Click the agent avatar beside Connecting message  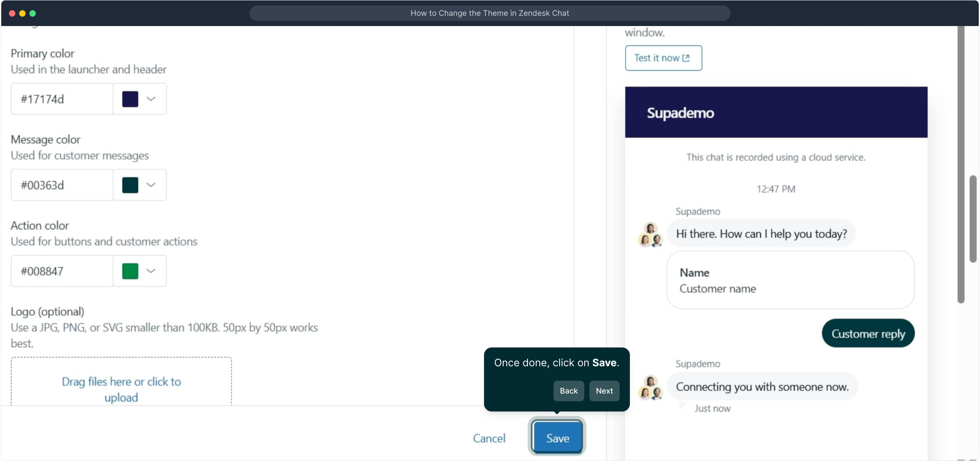click(x=650, y=387)
